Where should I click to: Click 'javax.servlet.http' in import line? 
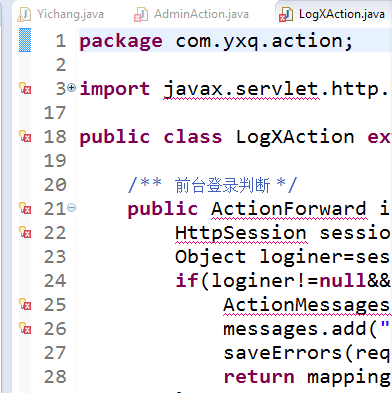271,89
